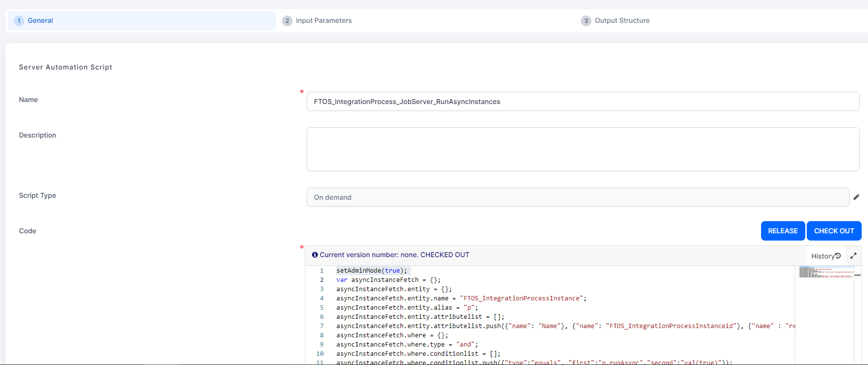Viewport: 868px width, 365px height.
Task: Open the code version History
Action: 825,256
